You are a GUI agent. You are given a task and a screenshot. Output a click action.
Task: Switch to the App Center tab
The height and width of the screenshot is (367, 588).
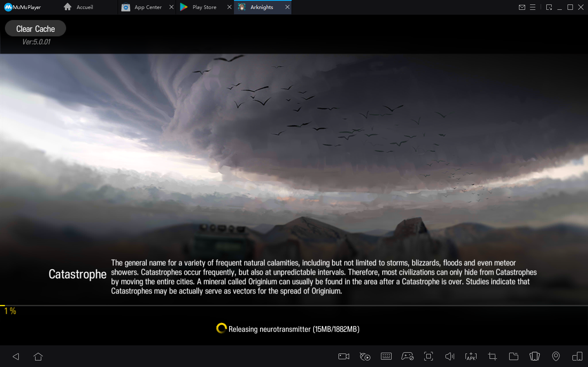(148, 7)
